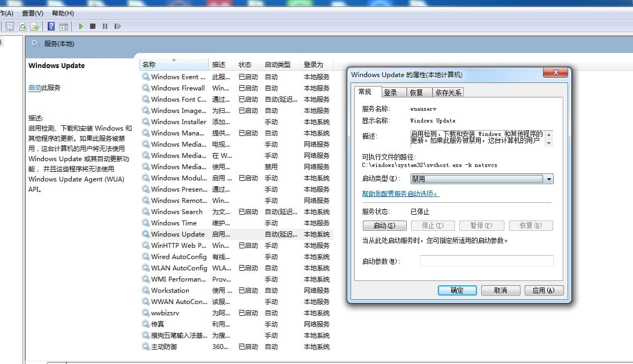The height and width of the screenshot is (364, 633).
Task: Click the Pause Service toolbar icon
Action: click(x=105, y=26)
